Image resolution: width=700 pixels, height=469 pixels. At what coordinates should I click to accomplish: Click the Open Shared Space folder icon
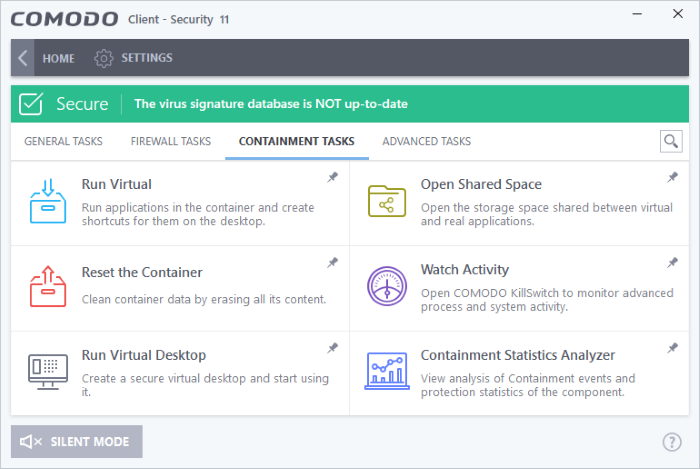pyautogui.click(x=387, y=201)
